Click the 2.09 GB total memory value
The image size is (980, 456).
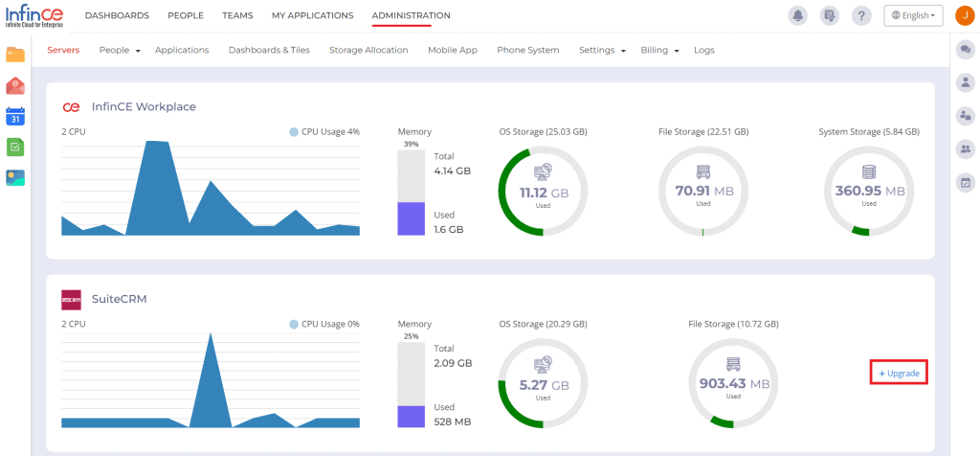coord(453,363)
